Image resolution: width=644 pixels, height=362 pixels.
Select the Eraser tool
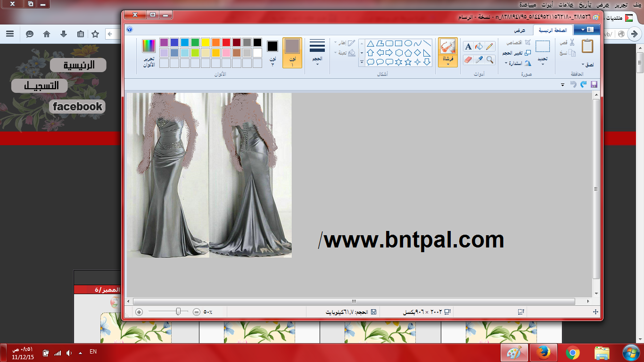[x=468, y=59]
